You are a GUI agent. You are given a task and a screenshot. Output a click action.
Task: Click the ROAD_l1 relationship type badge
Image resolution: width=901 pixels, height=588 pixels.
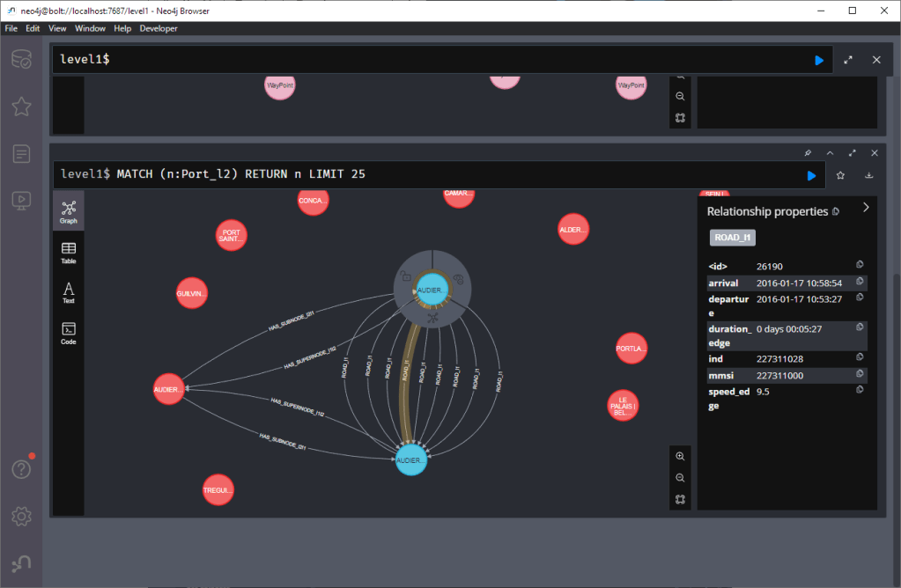(733, 238)
